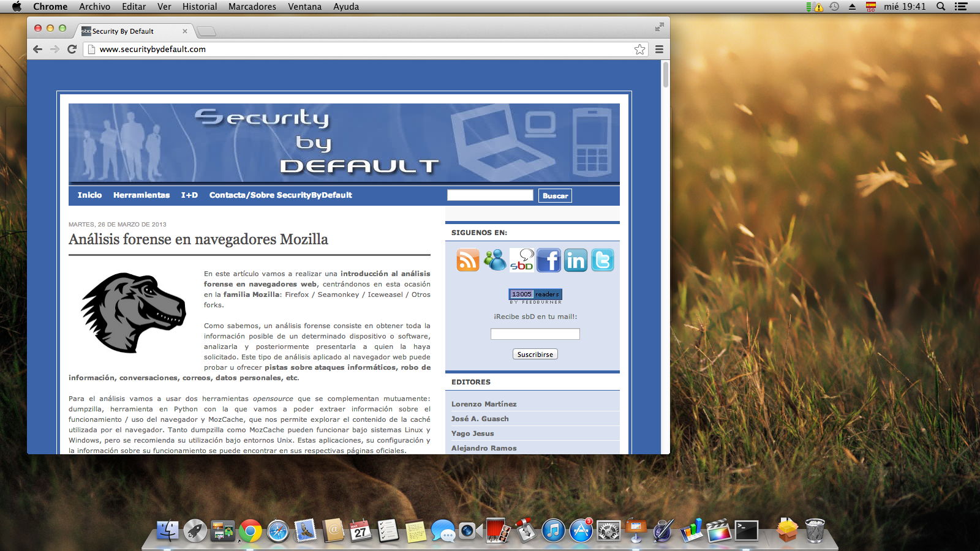This screenshot has width=980, height=551.
Task: Launch Photo Booth from the Dock
Action: [498, 531]
